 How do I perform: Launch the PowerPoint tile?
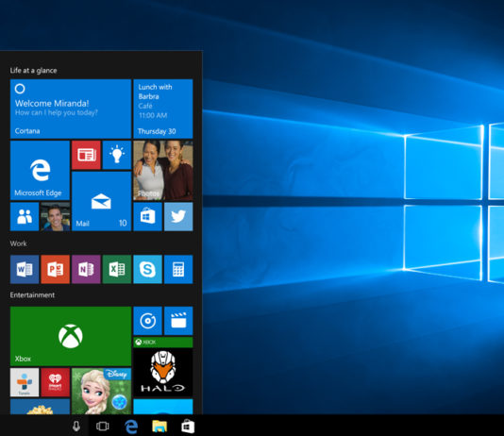[x=56, y=269]
